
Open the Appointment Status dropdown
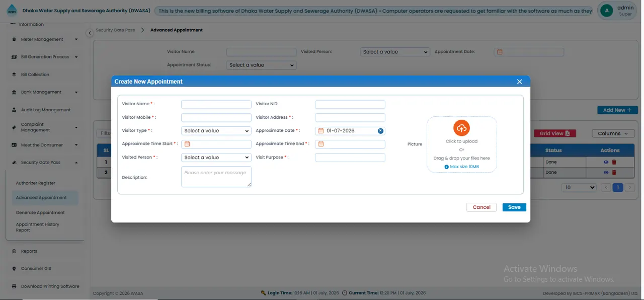261,65
